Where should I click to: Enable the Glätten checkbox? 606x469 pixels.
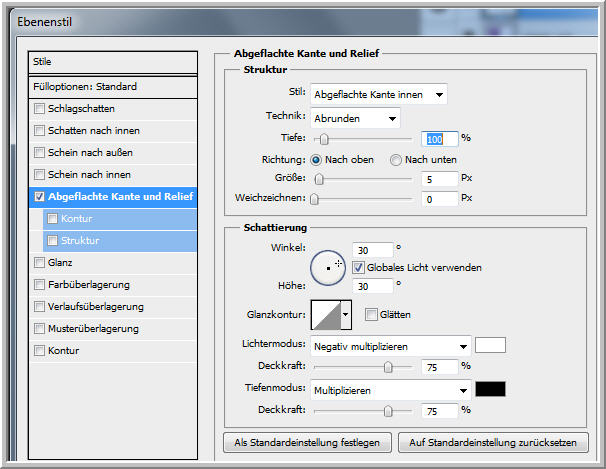coord(371,314)
